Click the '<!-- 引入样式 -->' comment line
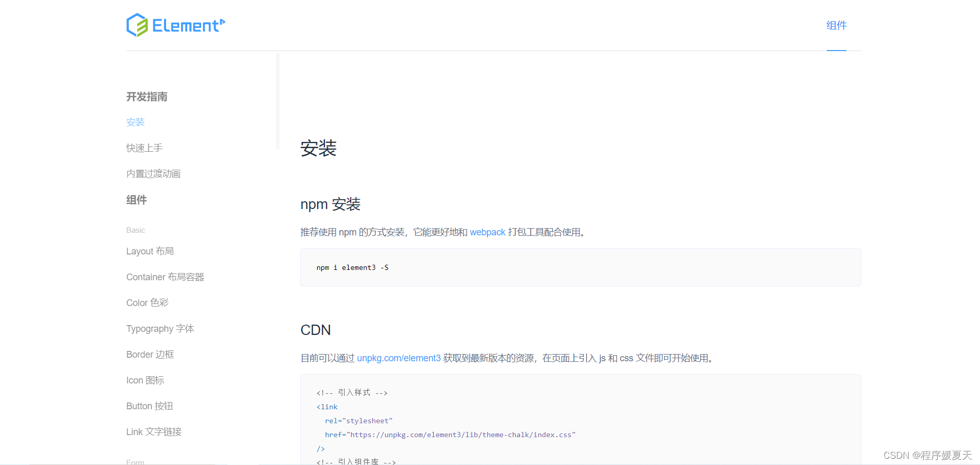 click(352, 393)
